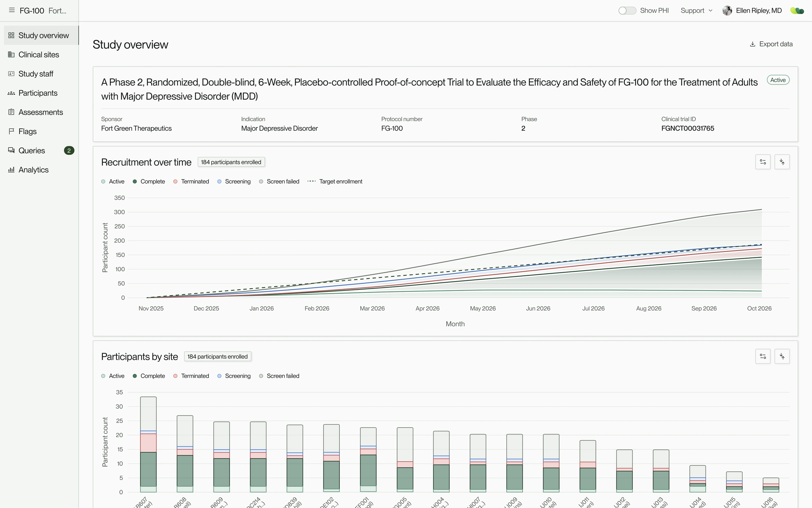Click the Analytics bar chart icon

(11, 169)
